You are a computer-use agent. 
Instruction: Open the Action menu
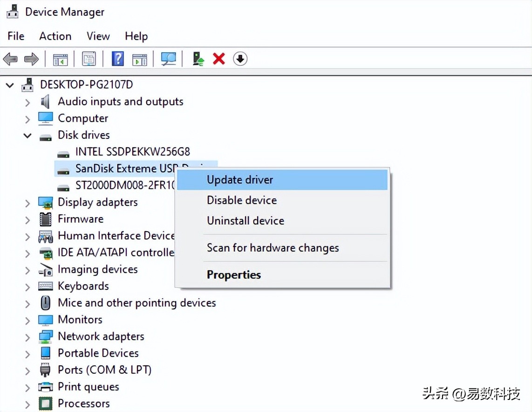pos(55,36)
